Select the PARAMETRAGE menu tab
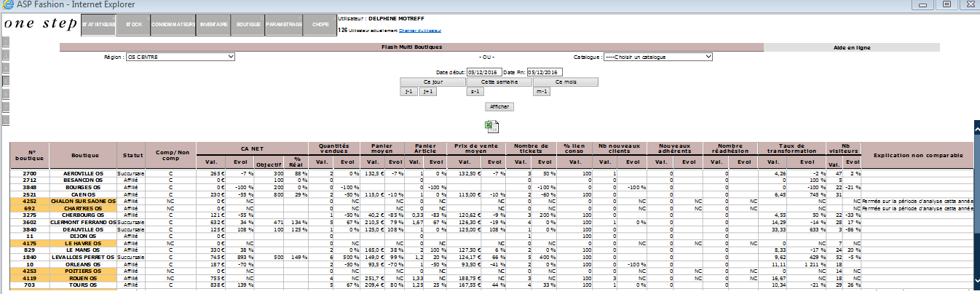Screen dimensions: 980x294 (284, 25)
